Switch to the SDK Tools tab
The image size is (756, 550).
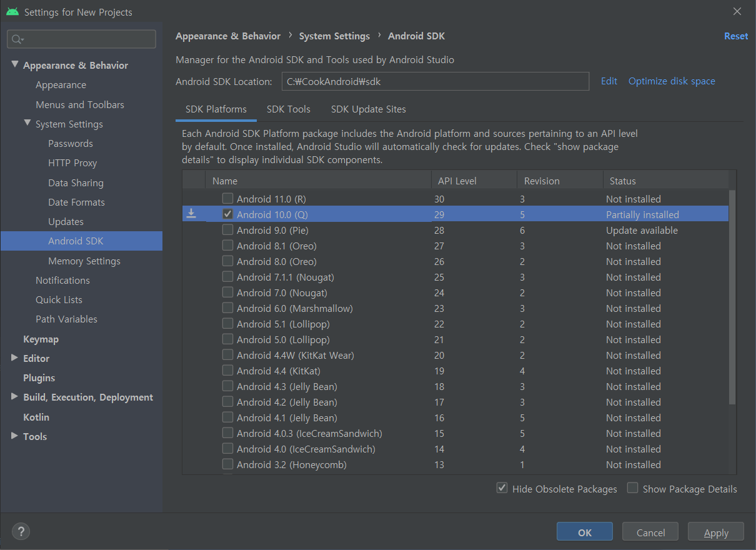(x=289, y=109)
